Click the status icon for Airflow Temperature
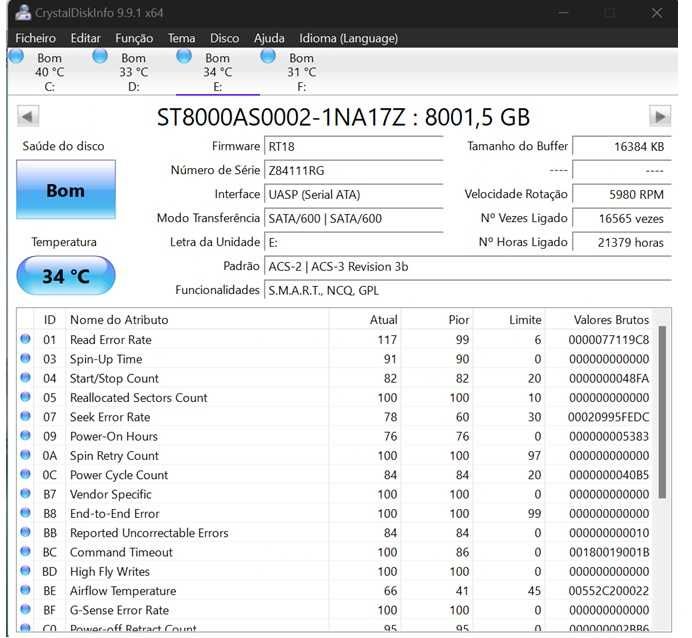 (x=25, y=590)
